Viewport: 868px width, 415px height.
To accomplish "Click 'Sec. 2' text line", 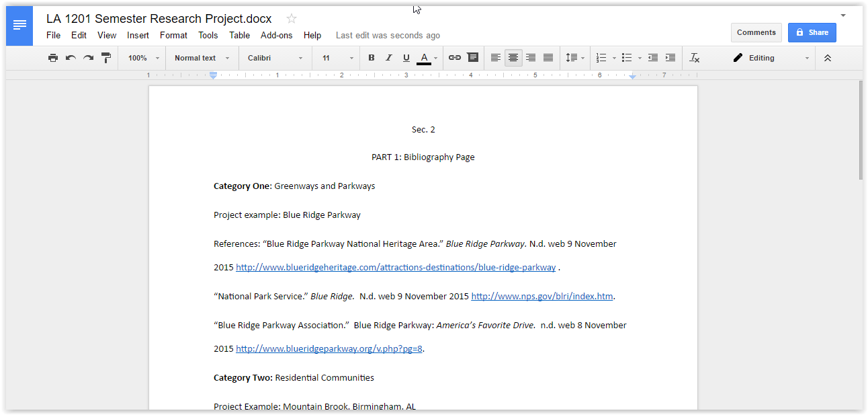I will tap(423, 129).
